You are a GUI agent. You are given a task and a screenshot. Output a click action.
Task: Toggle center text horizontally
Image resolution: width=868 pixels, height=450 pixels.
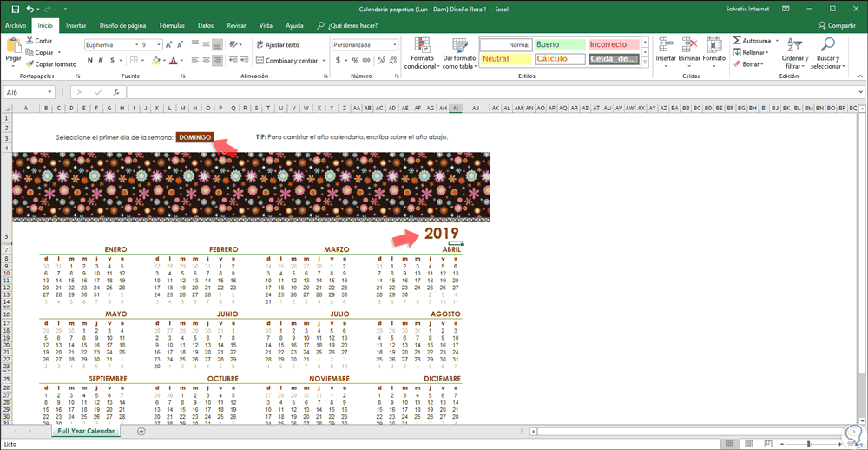coord(206,60)
